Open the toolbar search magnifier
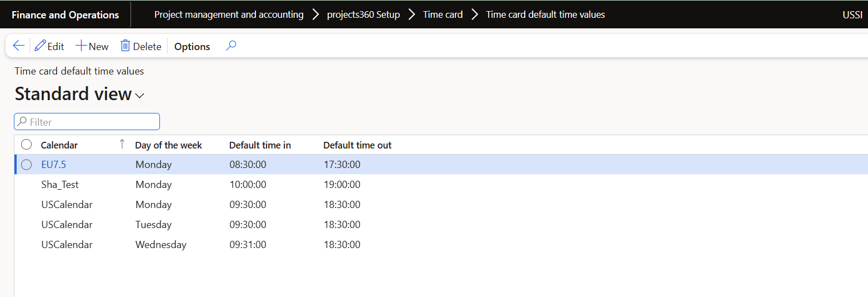Screen dimensions: 868x297 231,46
